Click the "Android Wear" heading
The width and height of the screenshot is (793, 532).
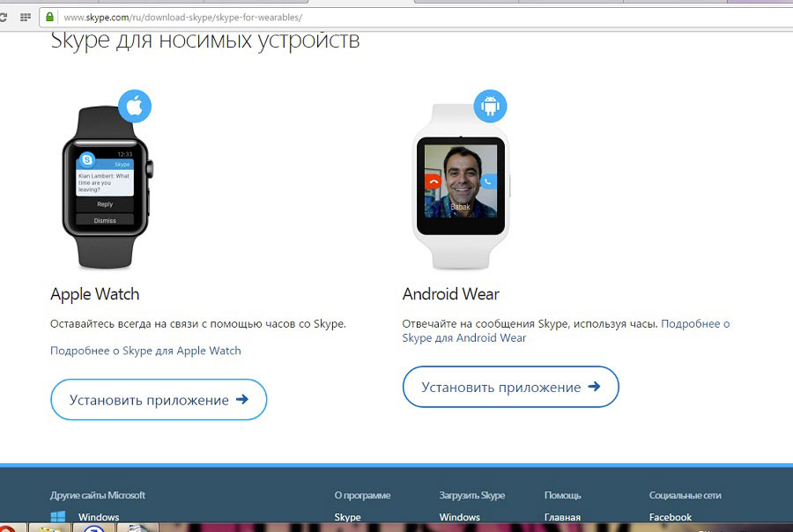pyautogui.click(x=450, y=294)
